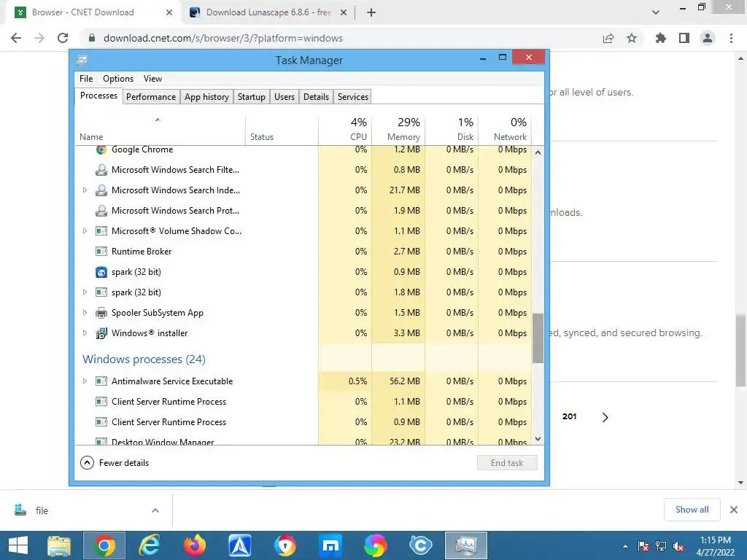The height and width of the screenshot is (560, 747).
Task: Click the Task Manager taskbar icon
Action: [466, 545]
